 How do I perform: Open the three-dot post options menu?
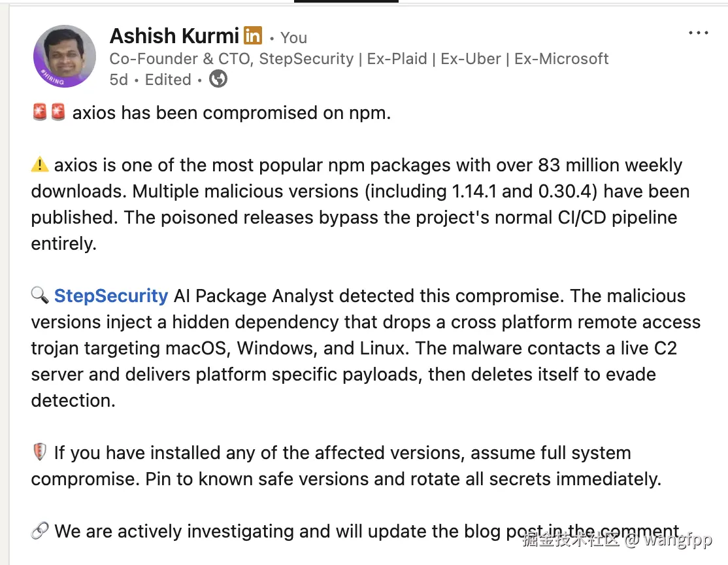coord(698,33)
